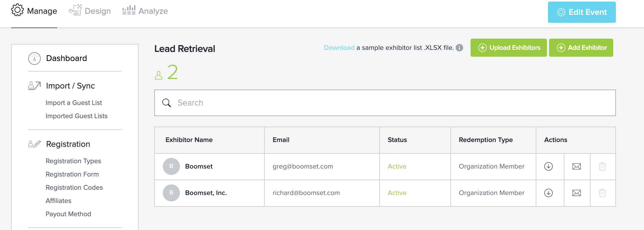Click the Import / Sync icon
Screen dimensions: 644x230
coord(34,86)
